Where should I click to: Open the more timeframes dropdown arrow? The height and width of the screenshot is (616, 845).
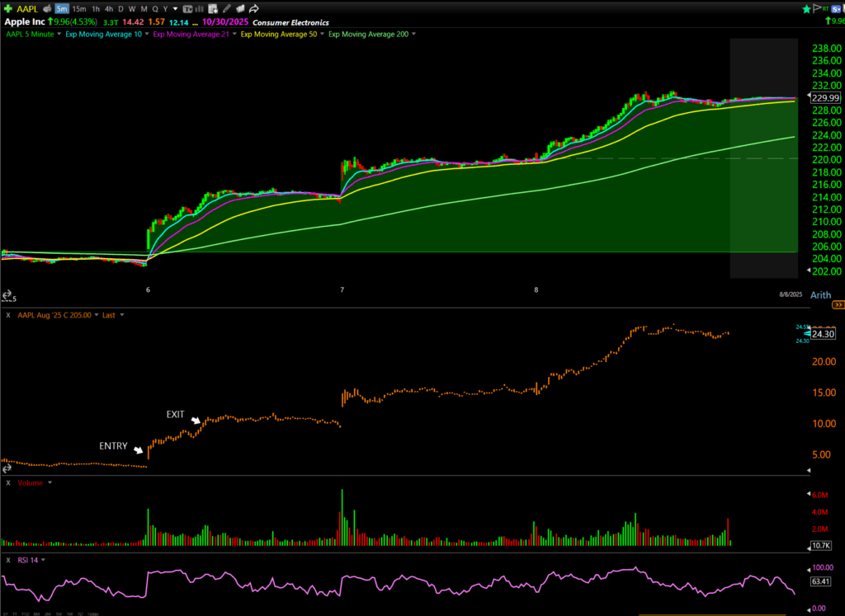click(175, 9)
